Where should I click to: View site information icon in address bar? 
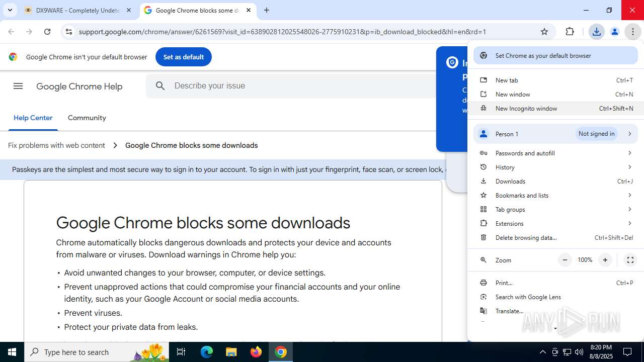69,32
